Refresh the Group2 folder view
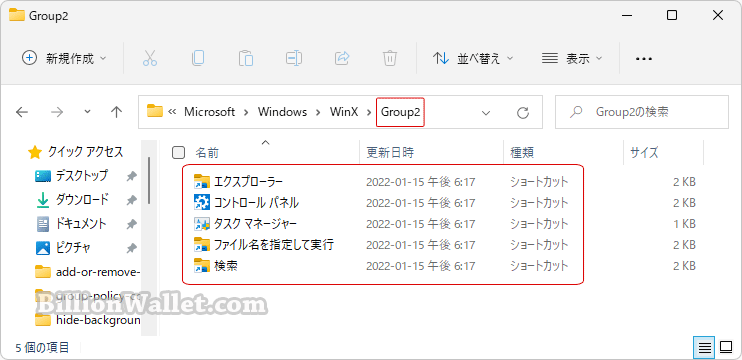The image size is (742, 360). 522,113
